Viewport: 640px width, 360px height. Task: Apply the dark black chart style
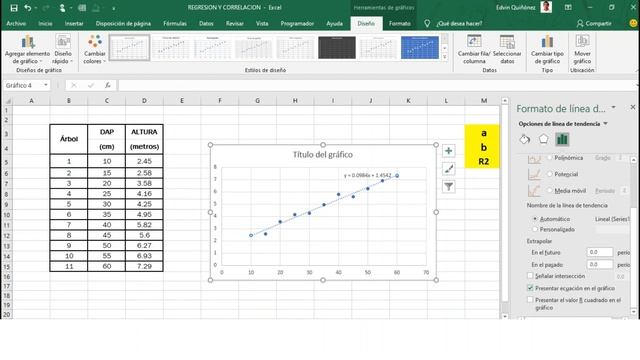pos(337,47)
